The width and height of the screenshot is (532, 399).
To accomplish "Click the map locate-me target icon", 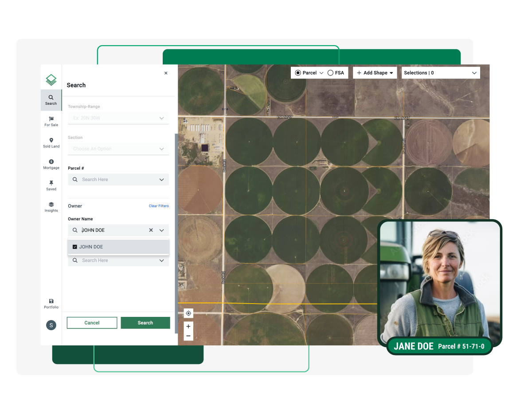I will 188,313.
